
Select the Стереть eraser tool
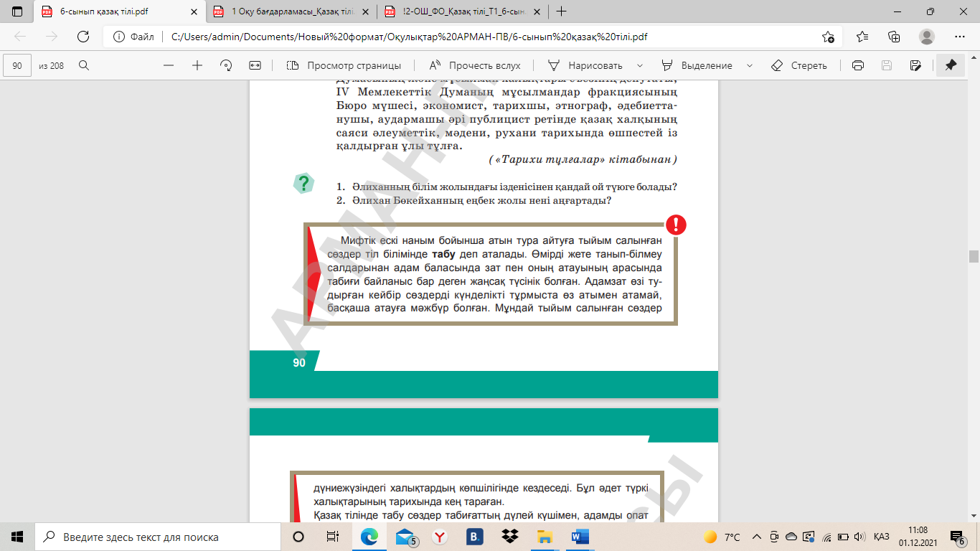click(x=798, y=65)
